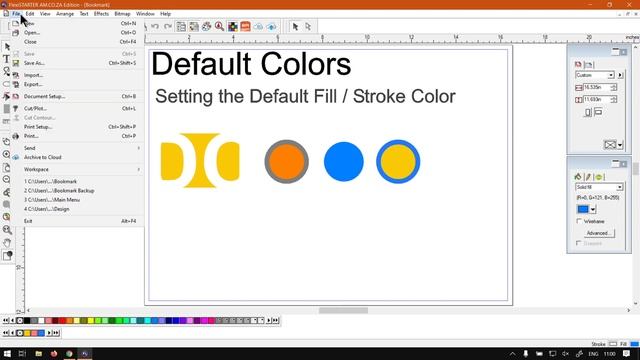The height and width of the screenshot is (360, 640).
Task: Expand the blue fill color dropdown arrow
Action: pos(593,209)
